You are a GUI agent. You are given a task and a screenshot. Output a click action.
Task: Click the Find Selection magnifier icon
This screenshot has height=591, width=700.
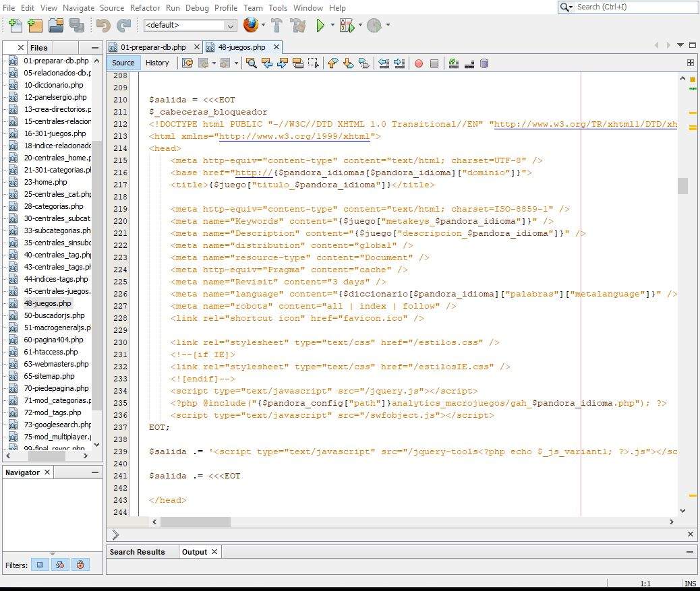coord(252,63)
